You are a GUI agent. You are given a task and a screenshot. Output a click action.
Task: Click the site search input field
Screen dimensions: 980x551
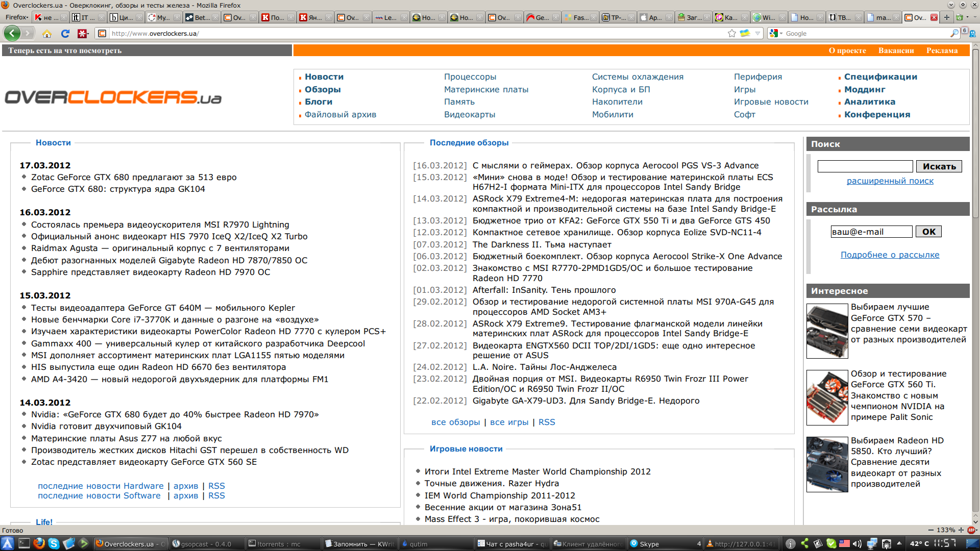(x=865, y=166)
